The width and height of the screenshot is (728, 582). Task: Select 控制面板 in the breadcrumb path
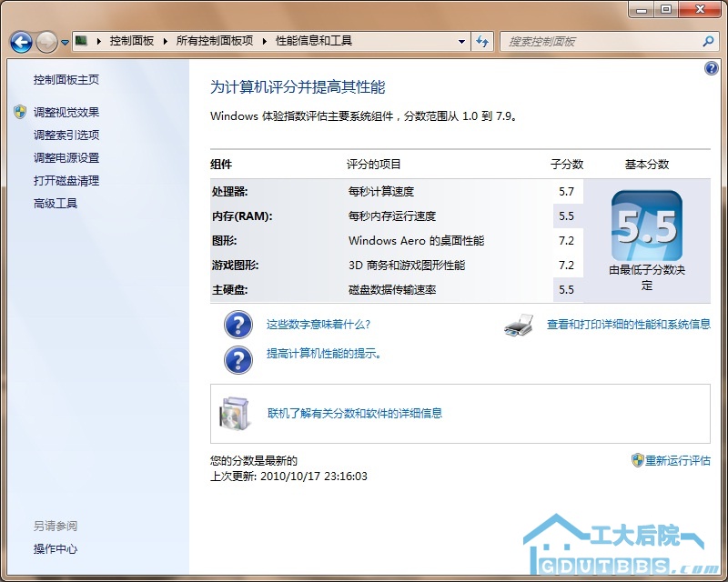coord(131,41)
